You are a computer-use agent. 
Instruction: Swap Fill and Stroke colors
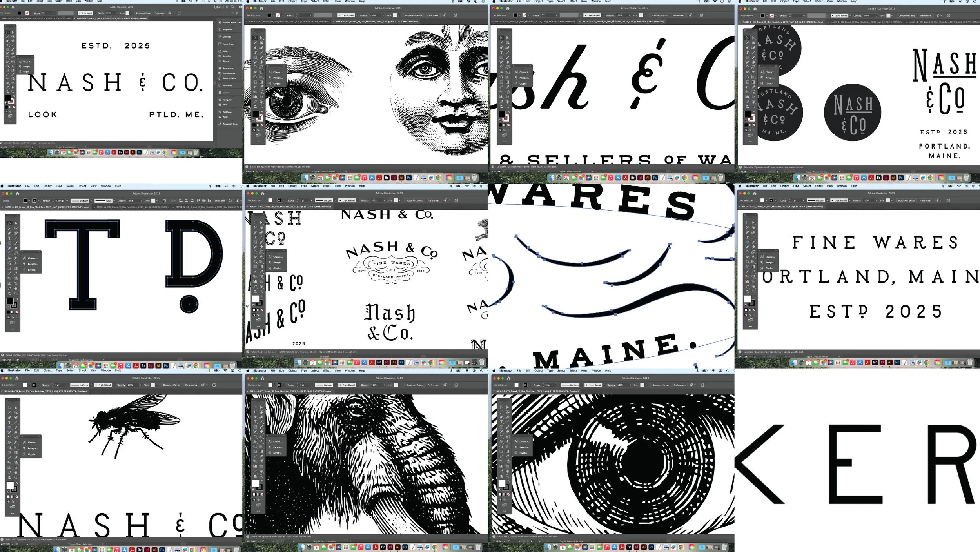[x=14, y=96]
